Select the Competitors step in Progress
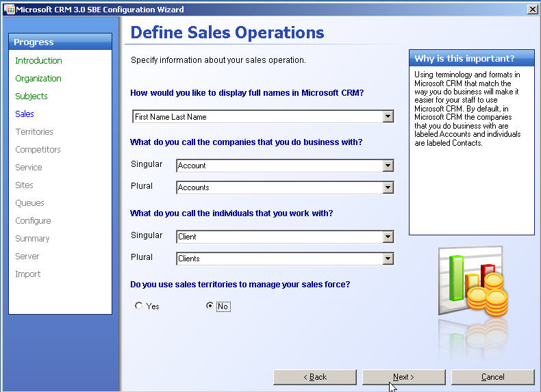 [38, 150]
